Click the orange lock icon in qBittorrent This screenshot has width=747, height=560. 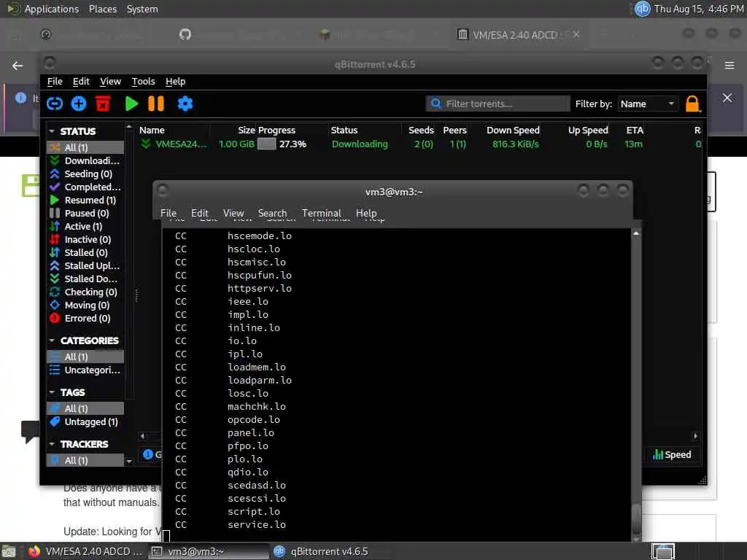click(x=692, y=104)
